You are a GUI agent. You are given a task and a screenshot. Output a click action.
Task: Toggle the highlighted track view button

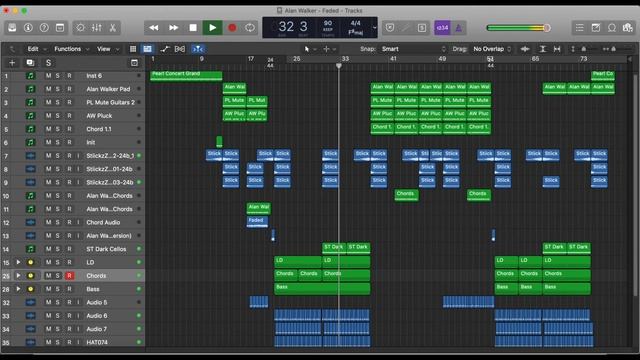pyautogui.click(x=147, y=49)
